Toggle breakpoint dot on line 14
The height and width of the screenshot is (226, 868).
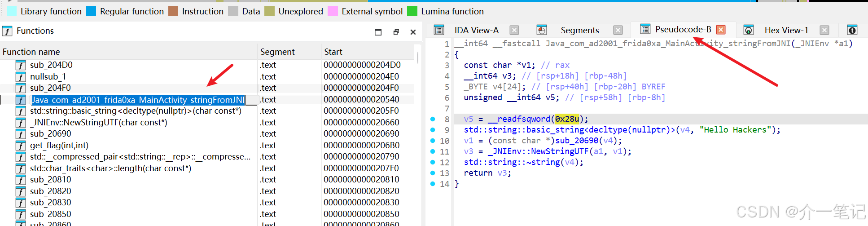pos(433,184)
